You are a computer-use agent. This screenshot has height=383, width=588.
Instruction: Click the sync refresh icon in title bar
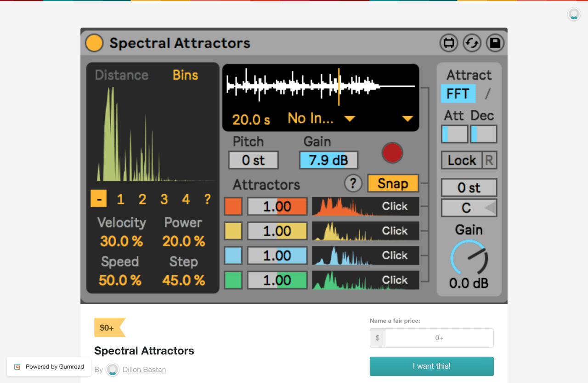coord(472,43)
